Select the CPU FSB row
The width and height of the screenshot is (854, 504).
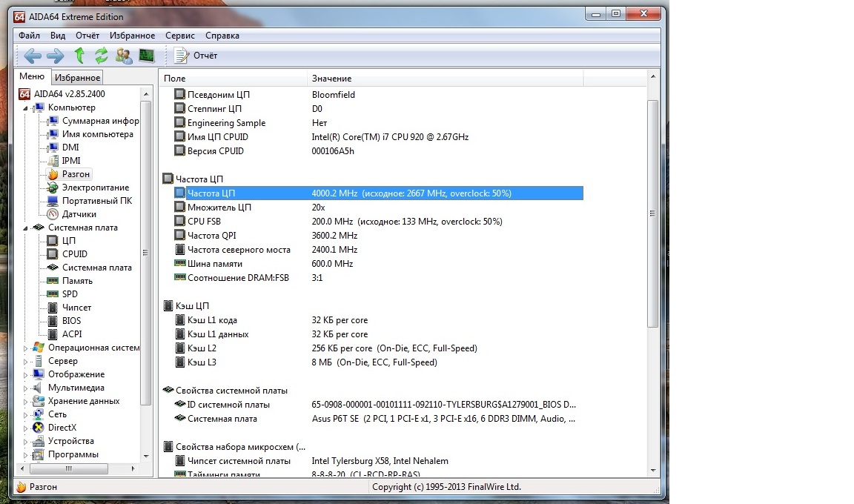click(x=378, y=222)
